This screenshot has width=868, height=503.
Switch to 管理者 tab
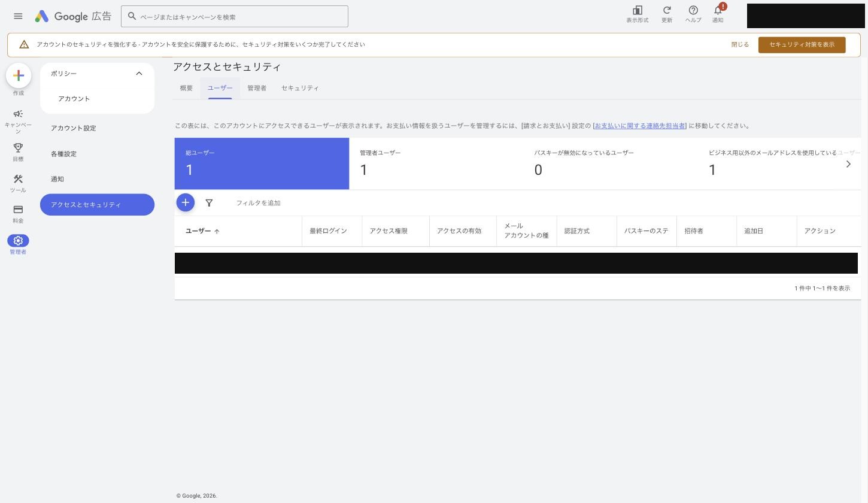(x=257, y=88)
